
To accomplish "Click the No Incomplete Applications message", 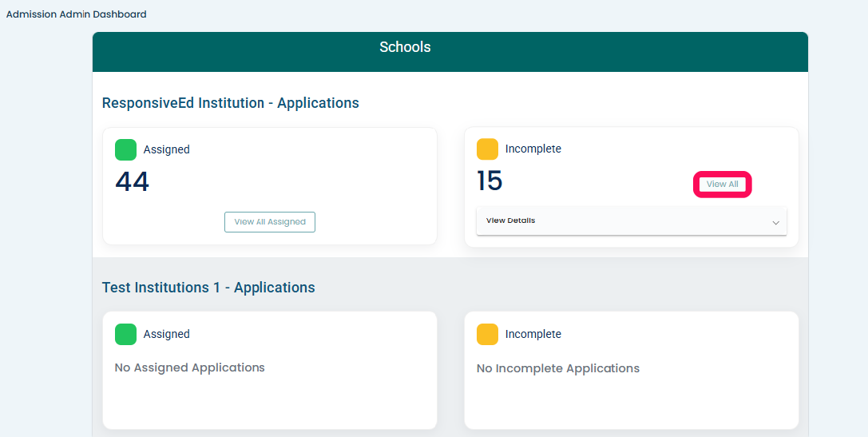I will click(x=558, y=368).
